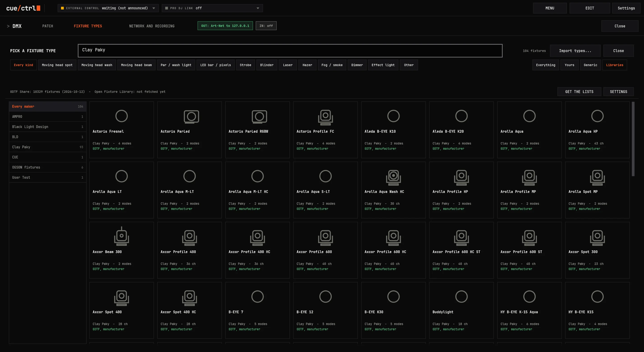Image resolution: width=644 pixels, height=352 pixels.
Task: Click the B-EYE 7 circle icon
Action: 257,297
